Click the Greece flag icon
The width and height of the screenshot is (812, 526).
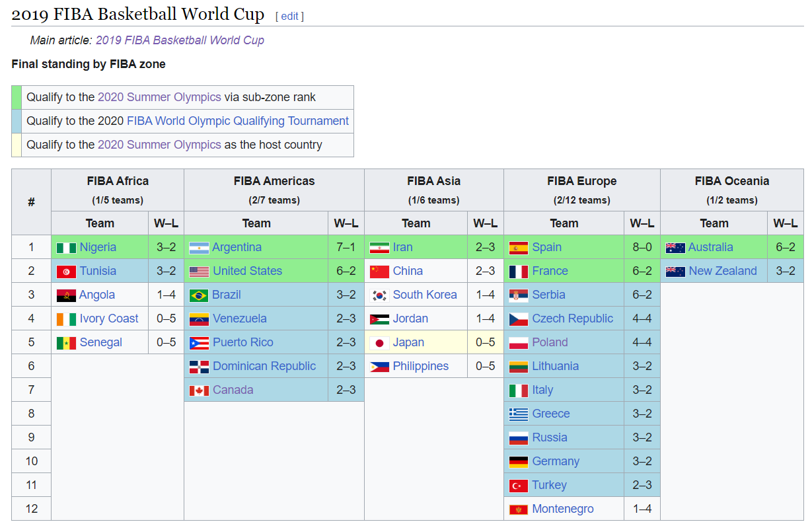pos(519,414)
